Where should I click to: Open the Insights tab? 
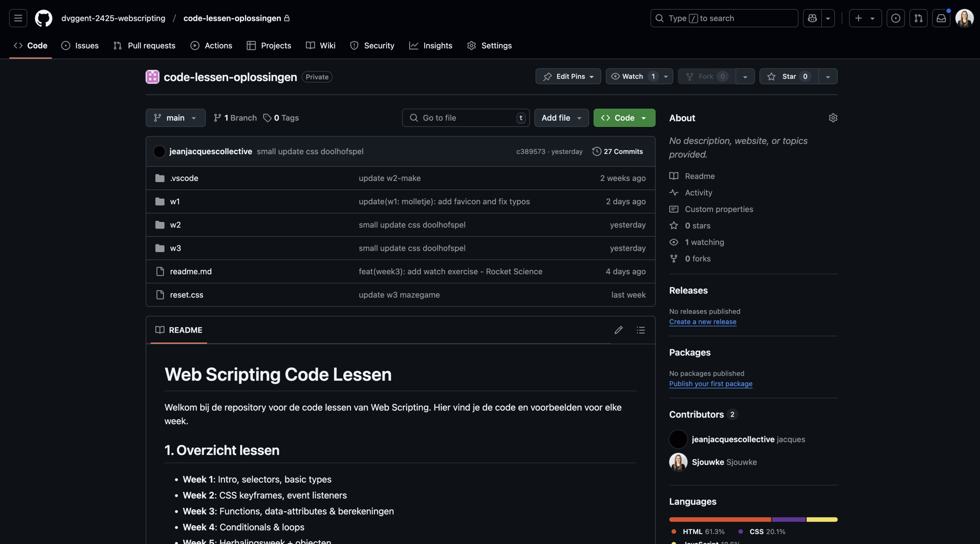430,46
